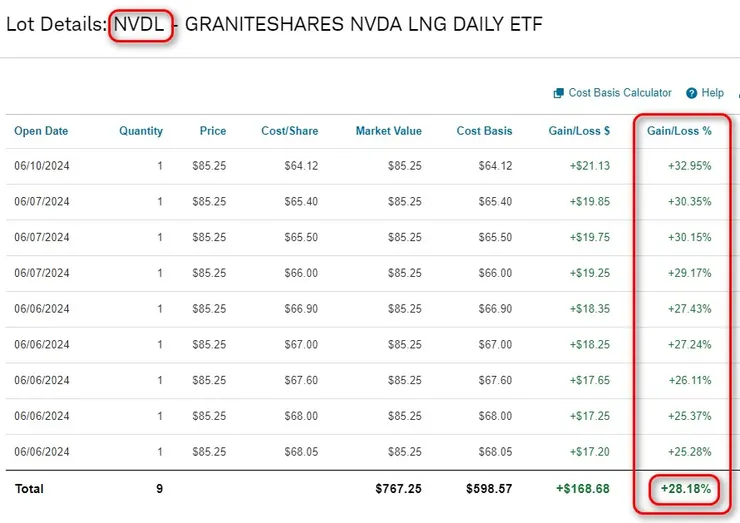The image size is (740, 523).
Task: Sort by the Cost Basis column header
Action: [484, 131]
